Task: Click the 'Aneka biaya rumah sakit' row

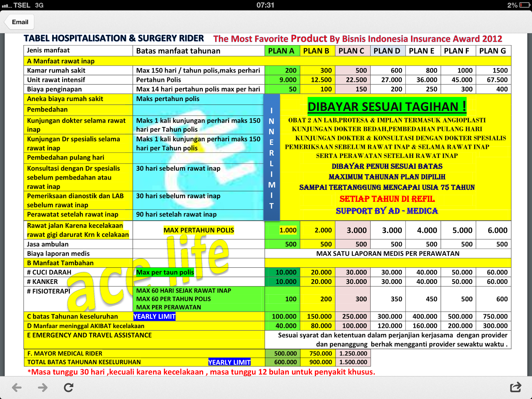Action: point(78,99)
